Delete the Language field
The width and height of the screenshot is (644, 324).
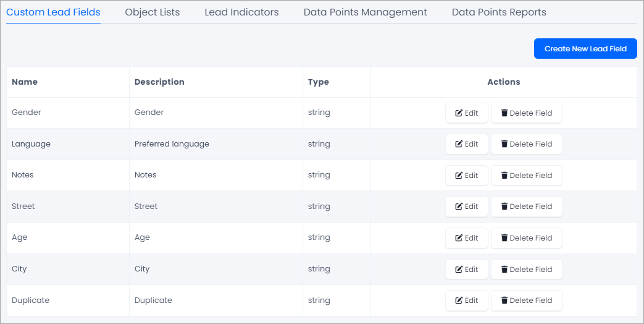pos(527,144)
